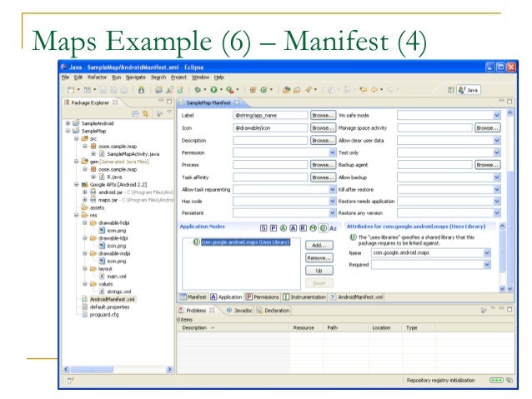Screen dimensions: 532x399
Task: Switch to the AndroidManifest.xml source tab
Action: 357,297
